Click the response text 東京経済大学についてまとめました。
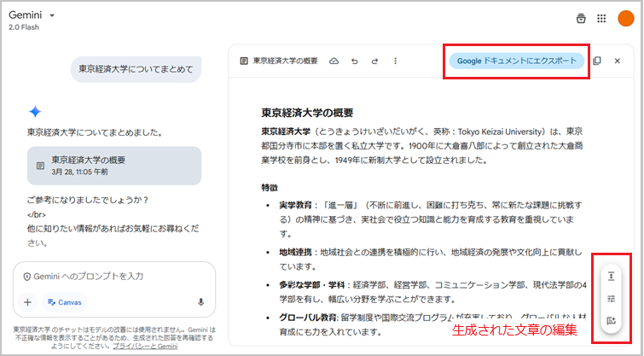 pyautogui.click(x=95, y=132)
